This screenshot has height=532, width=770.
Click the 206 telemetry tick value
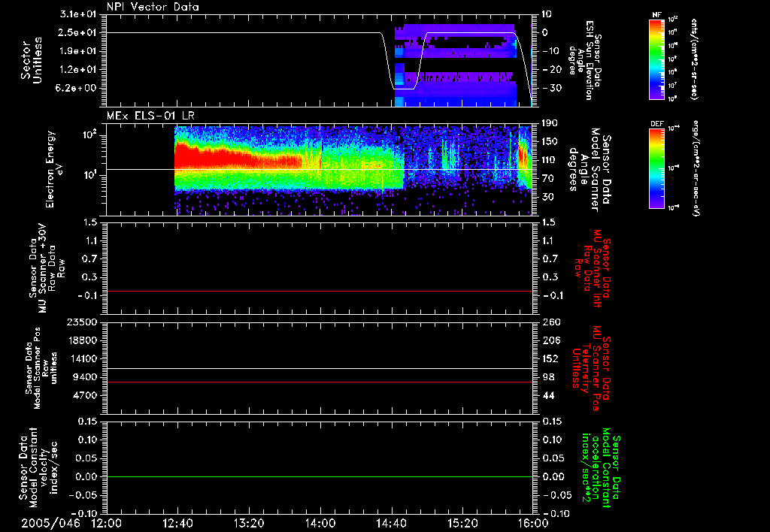pyautogui.click(x=550, y=340)
